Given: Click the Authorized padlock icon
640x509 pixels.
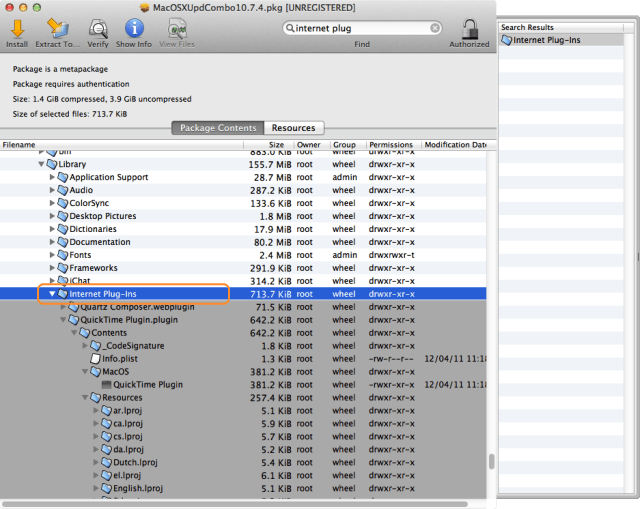Looking at the screenshot, I should click(x=470, y=29).
